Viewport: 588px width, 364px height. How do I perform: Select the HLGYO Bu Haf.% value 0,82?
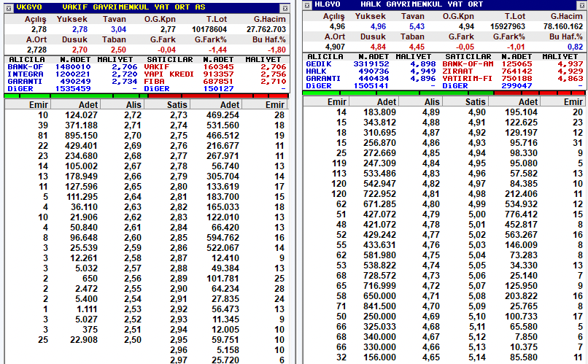pyautogui.click(x=576, y=47)
